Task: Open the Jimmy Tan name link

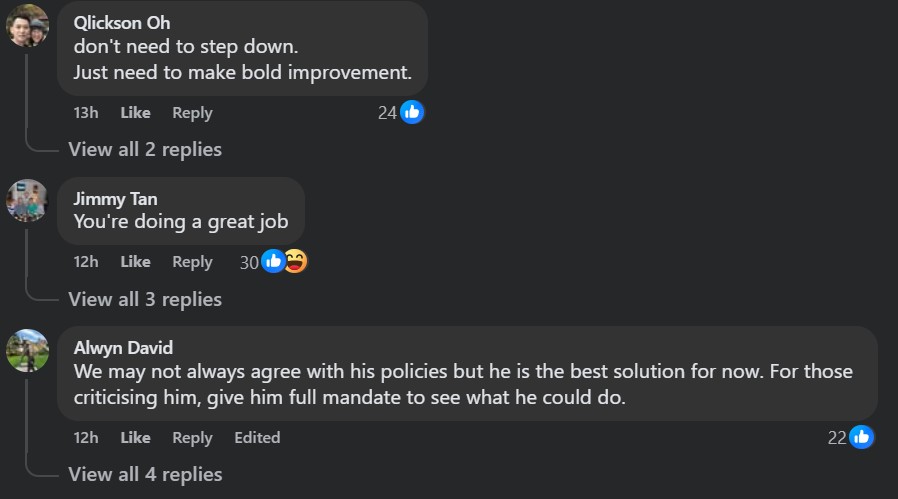Action: tap(115, 199)
